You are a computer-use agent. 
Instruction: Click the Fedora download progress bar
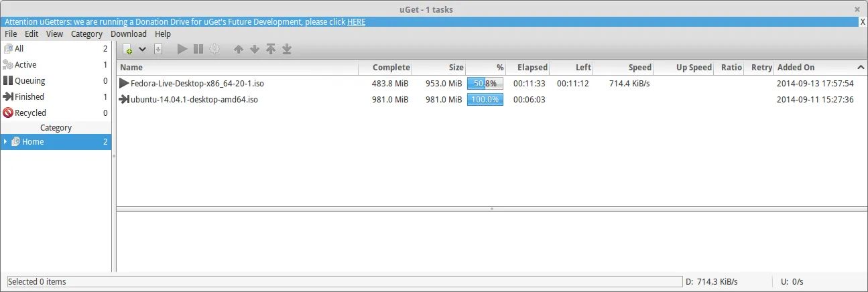(x=485, y=84)
